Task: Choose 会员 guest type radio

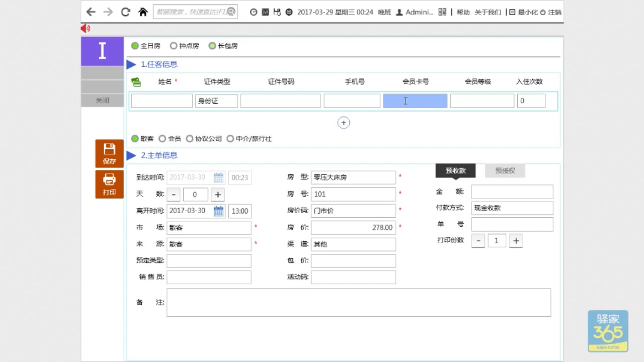Action: (x=162, y=139)
